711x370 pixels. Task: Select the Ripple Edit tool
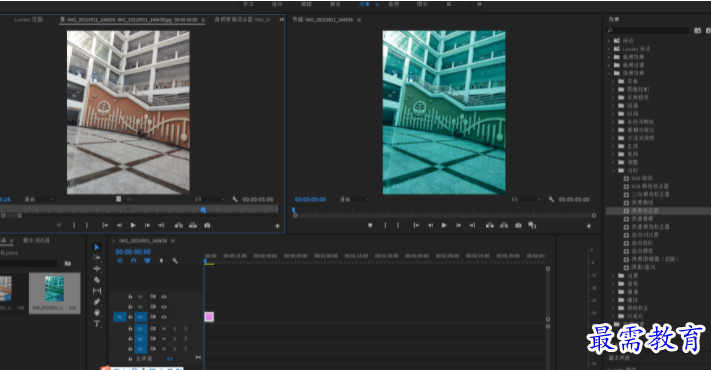pos(97,268)
